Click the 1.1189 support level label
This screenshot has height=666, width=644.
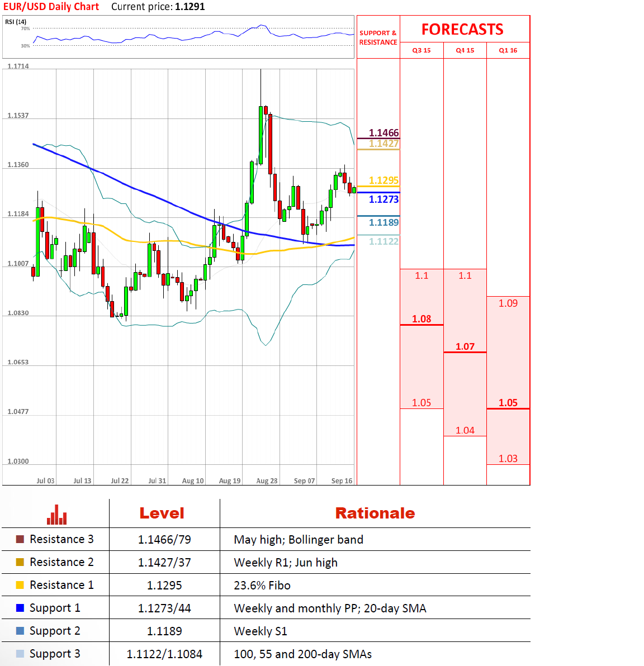click(383, 222)
